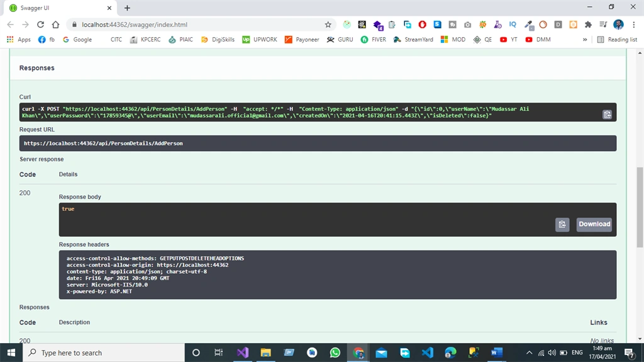Copy the response body to clipboard
Screen dimensions: 644x362
click(562, 224)
